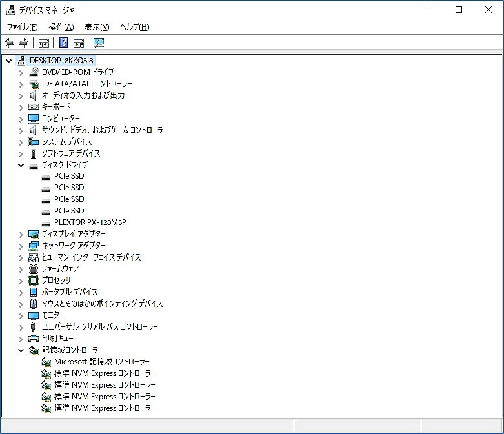Select the first PCIe SSD entry
Image resolution: width=504 pixels, height=434 pixels.
[68, 176]
